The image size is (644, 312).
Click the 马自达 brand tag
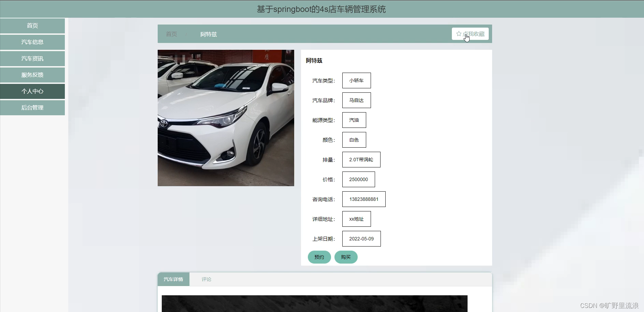pos(356,100)
